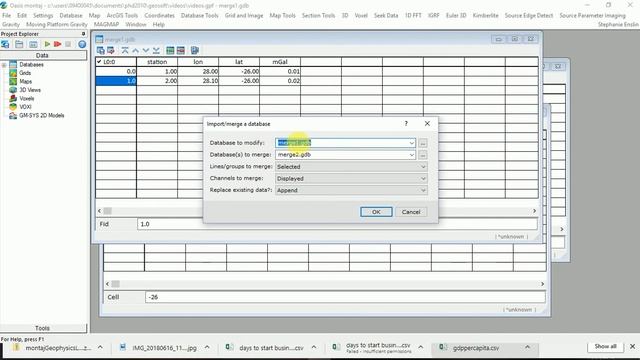Toggle the Project Explorer pin icon

pos(83,34)
